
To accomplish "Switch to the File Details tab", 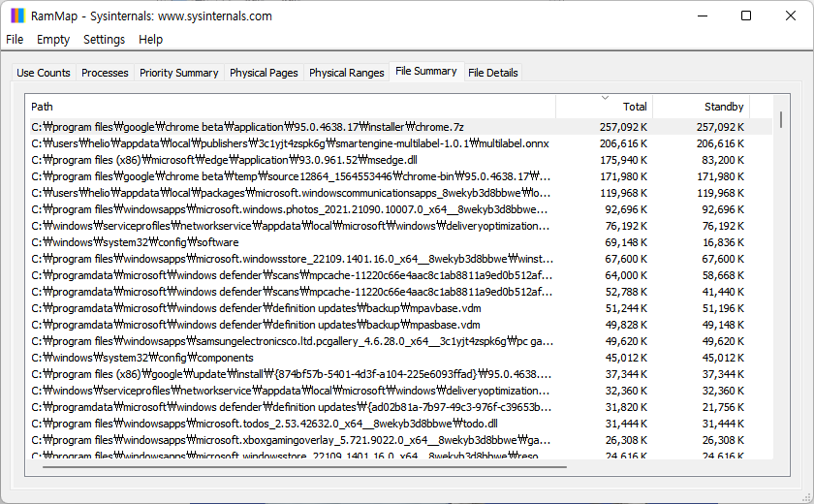I will (492, 73).
